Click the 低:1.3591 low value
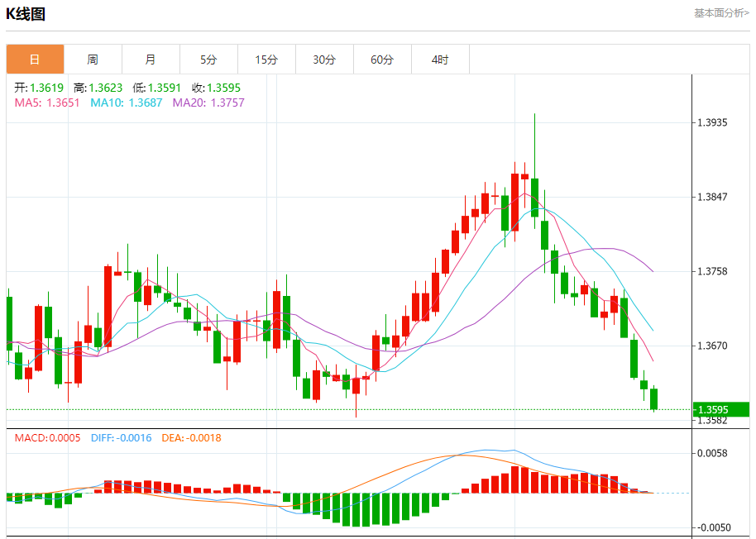 (x=156, y=88)
